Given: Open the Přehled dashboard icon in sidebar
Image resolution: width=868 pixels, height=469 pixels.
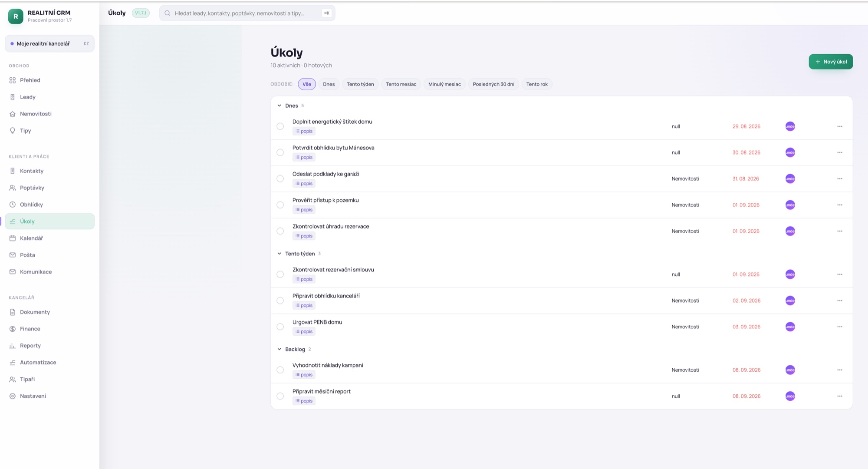Looking at the screenshot, I should pyautogui.click(x=13, y=80).
